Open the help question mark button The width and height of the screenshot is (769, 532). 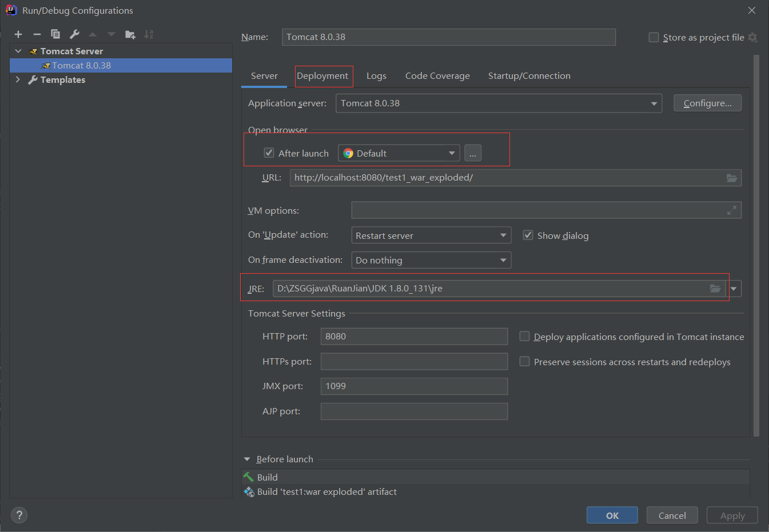[x=19, y=515]
